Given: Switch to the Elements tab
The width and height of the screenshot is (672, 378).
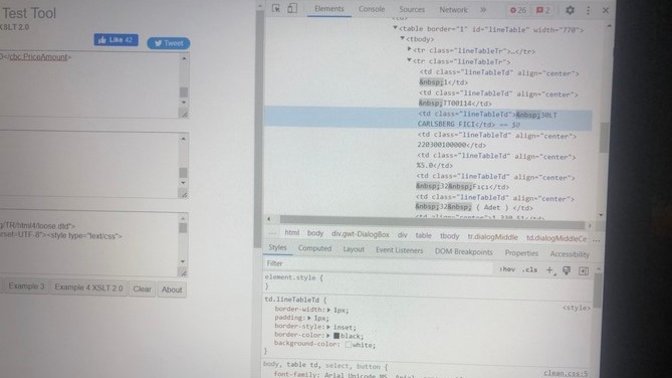Looking at the screenshot, I should tap(329, 9).
